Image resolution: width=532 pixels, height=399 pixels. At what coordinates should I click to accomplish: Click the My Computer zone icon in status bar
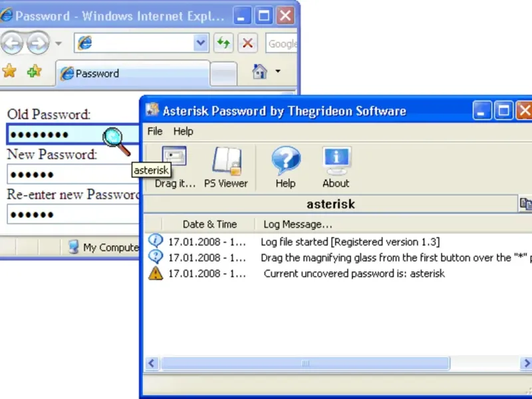pyautogui.click(x=73, y=247)
